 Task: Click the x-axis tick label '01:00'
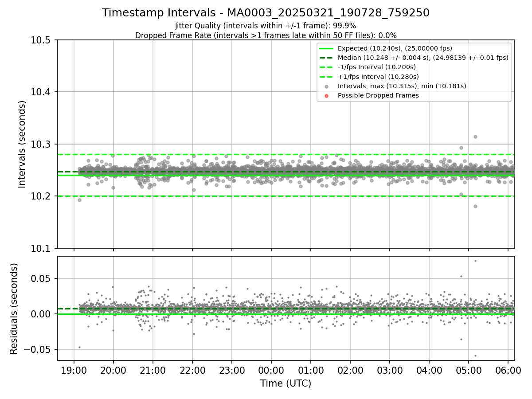coord(310,371)
